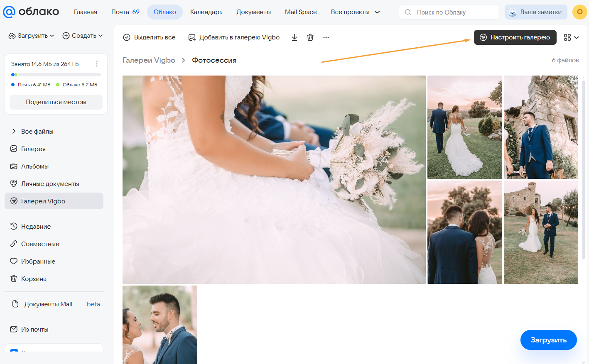Open Недавние recent files in sidebar
Image resolution: width=589 pixels, height=364 pixels.
[36, 227]
